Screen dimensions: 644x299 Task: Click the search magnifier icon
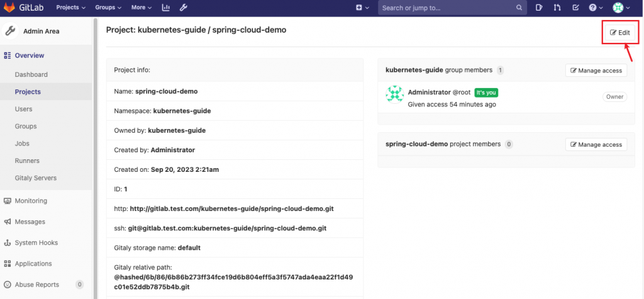click(519, 8)
